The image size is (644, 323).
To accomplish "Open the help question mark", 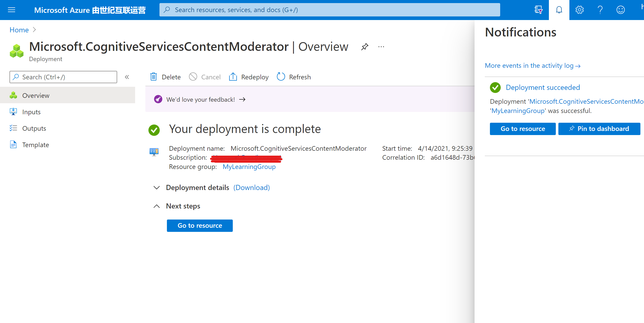I will [x=600, y=10].
